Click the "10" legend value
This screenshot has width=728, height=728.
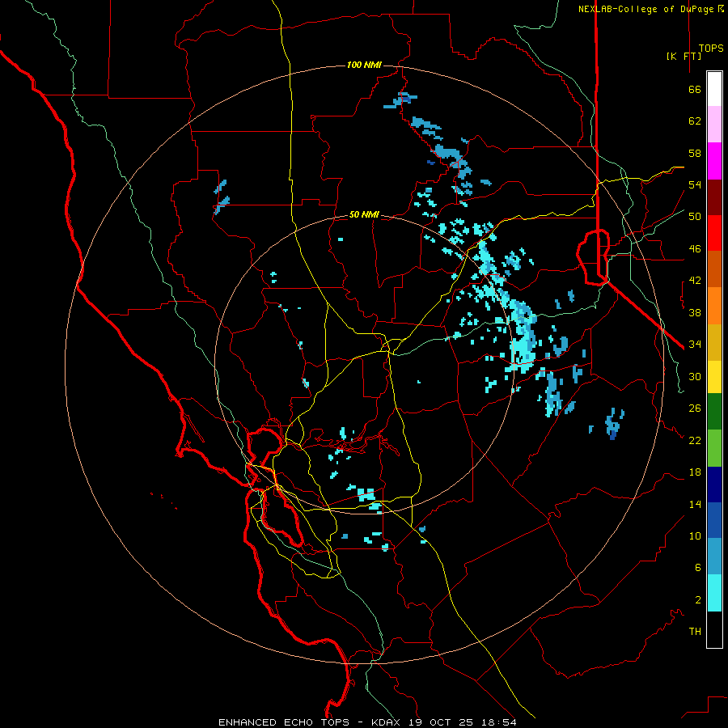coord(695,536)
